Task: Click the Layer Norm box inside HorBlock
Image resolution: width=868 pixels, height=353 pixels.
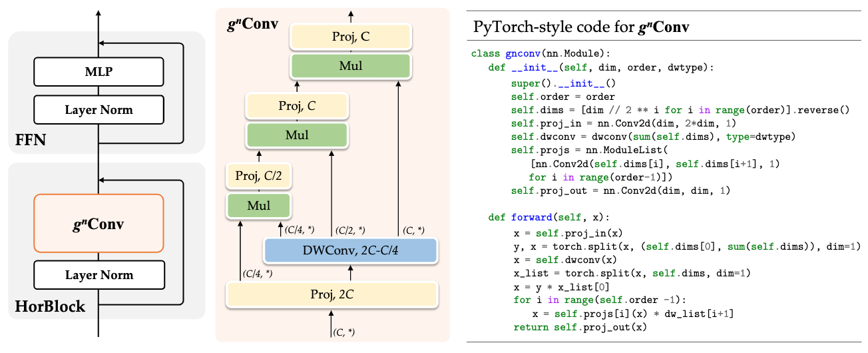Action: (99, 274)
